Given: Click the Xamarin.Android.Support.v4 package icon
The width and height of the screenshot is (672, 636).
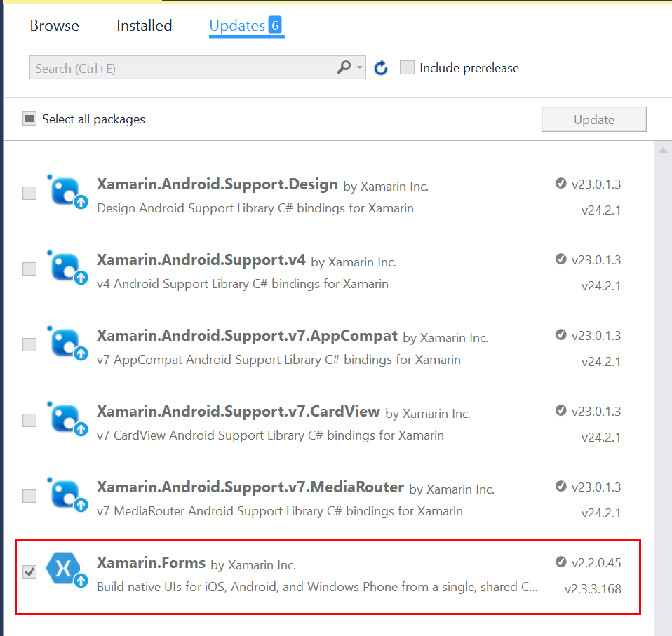Looking at the screenshot, I should point(67,268).
